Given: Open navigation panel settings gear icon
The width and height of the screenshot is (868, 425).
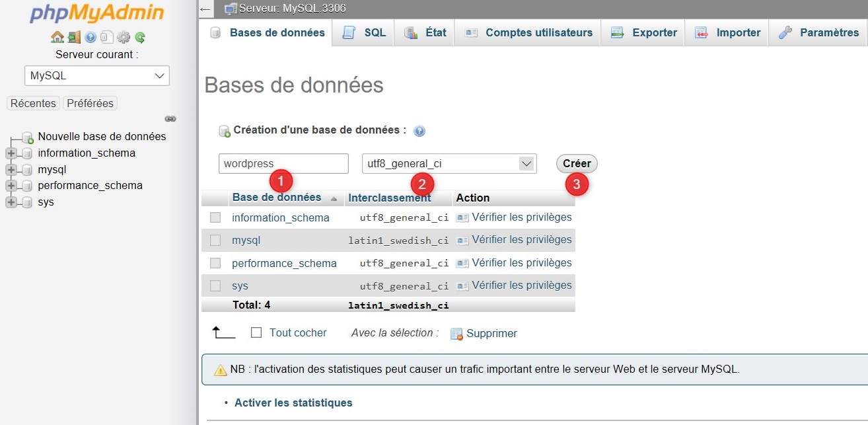Looking at the screenshot, I should [x=124, y=37].
